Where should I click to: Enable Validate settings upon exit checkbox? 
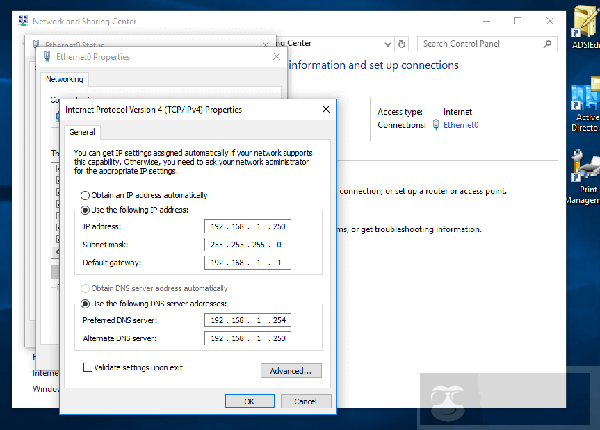click(x=87, y=368)
